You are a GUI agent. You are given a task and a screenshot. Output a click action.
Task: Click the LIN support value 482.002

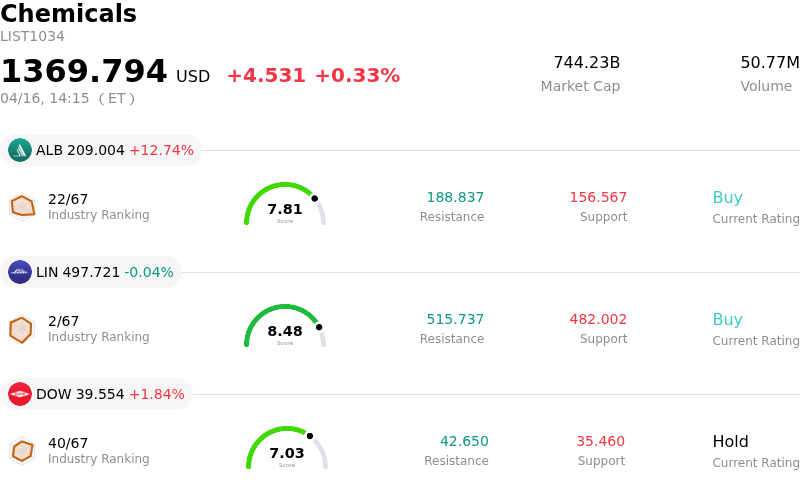(x=598, y=320)
